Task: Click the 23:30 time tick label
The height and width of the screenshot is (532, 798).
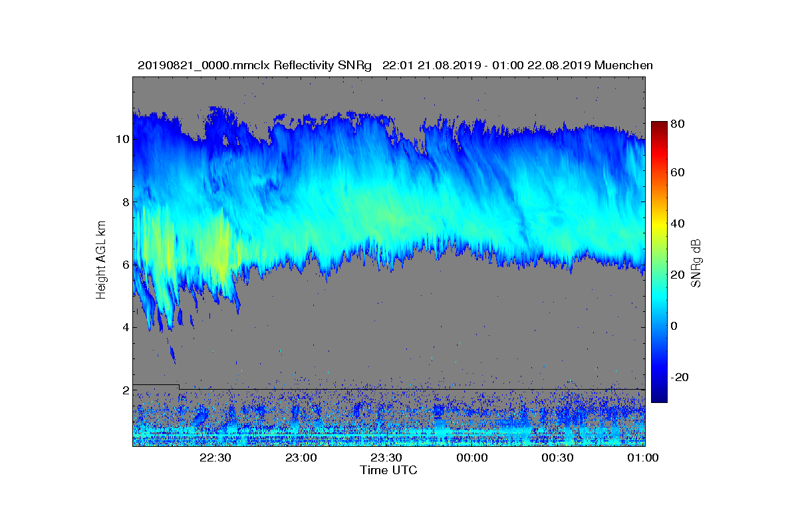Action: (386, 458)
